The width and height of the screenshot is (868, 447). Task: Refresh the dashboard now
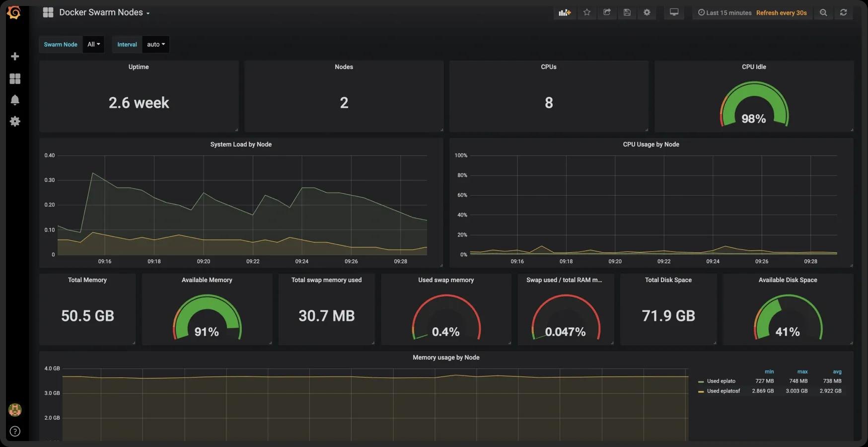click(843, 13)
